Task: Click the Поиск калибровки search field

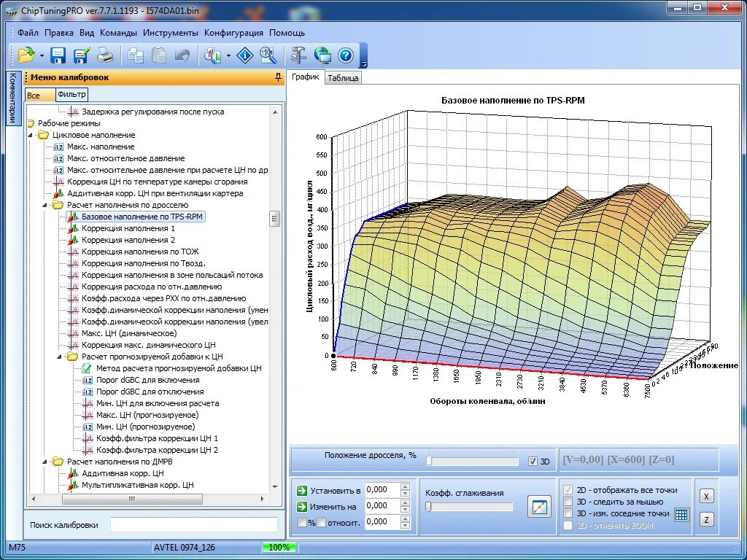Action: click(x=194, y=525)
